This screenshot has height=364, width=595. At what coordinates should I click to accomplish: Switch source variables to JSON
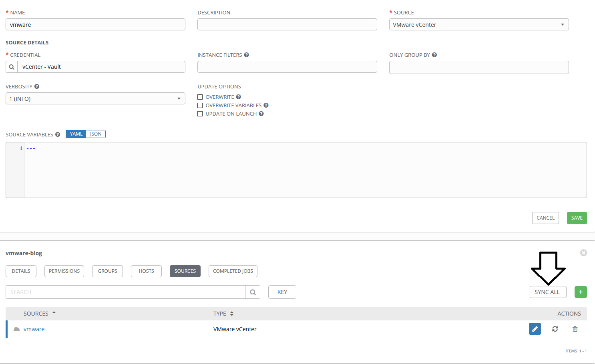click(96, 134)
